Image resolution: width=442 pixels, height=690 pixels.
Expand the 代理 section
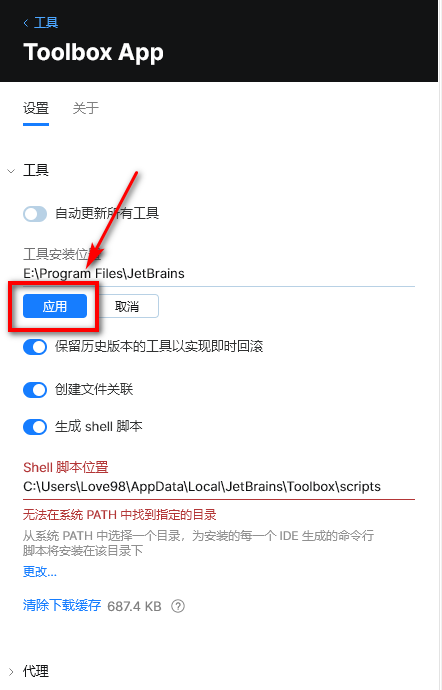11,672
